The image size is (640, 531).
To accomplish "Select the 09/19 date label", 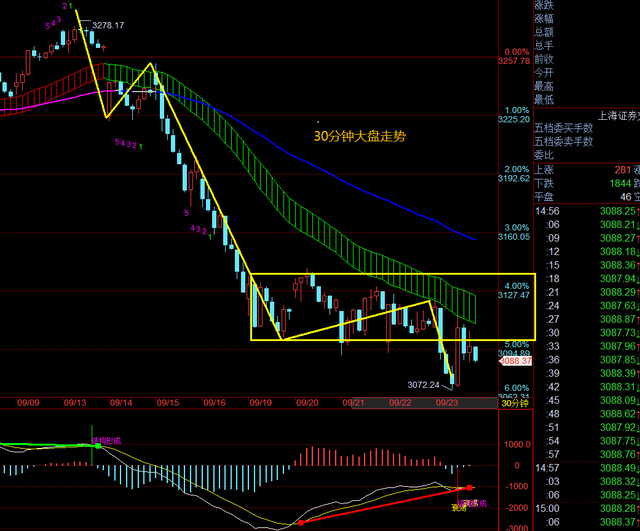I will coord(260,403).
